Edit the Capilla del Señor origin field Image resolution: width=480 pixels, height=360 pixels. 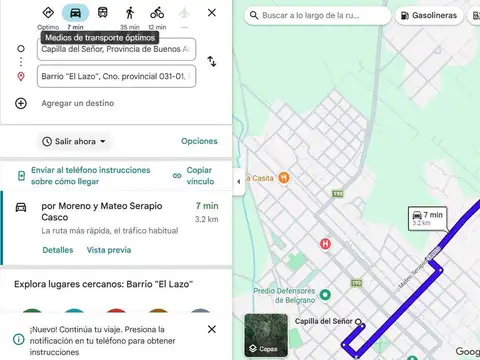116,49
